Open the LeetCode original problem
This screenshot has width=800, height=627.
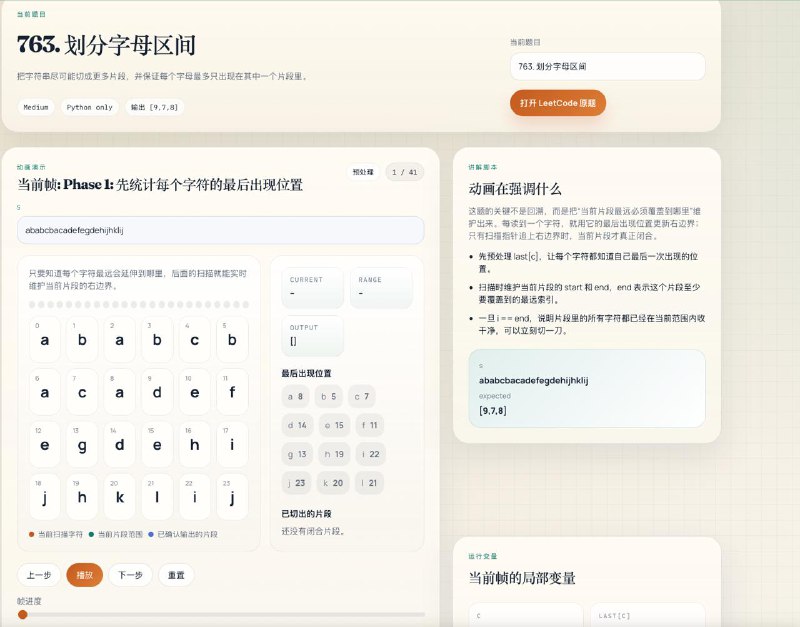point(558,102)
